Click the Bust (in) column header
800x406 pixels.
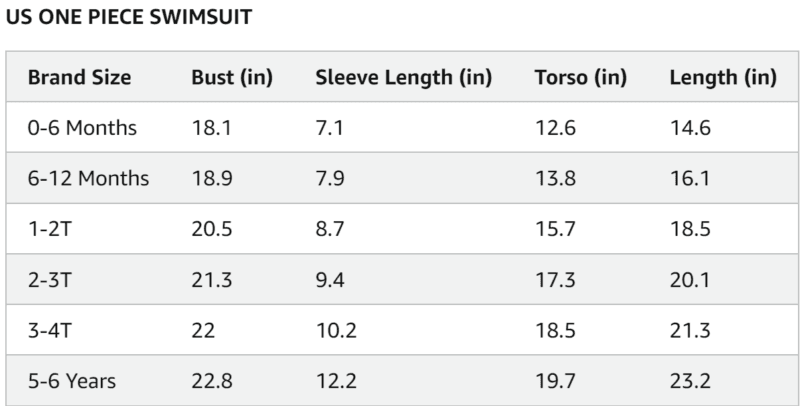232,77
